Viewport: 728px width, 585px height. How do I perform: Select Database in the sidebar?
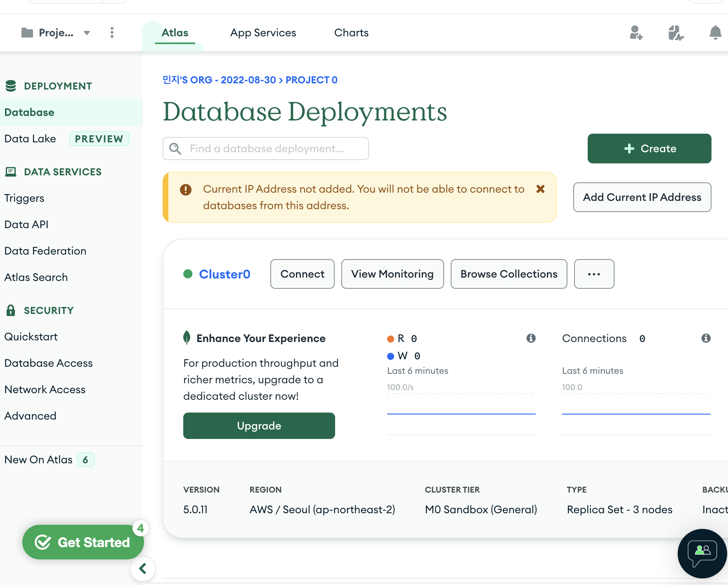pos(71,112)
